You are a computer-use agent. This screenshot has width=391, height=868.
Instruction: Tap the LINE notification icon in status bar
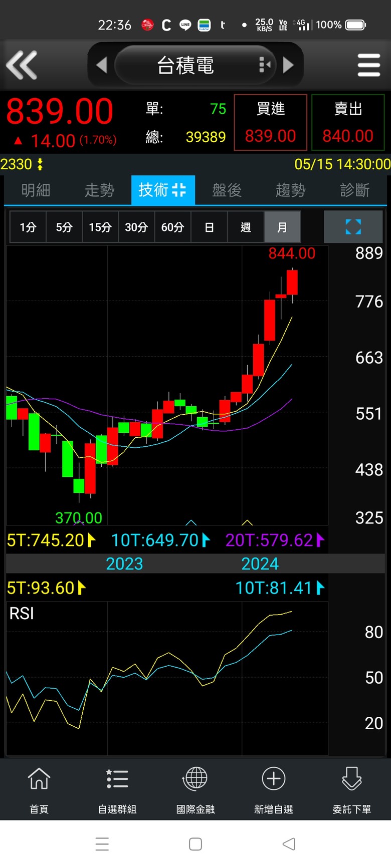pyautogui.click(x=185, y=25)
